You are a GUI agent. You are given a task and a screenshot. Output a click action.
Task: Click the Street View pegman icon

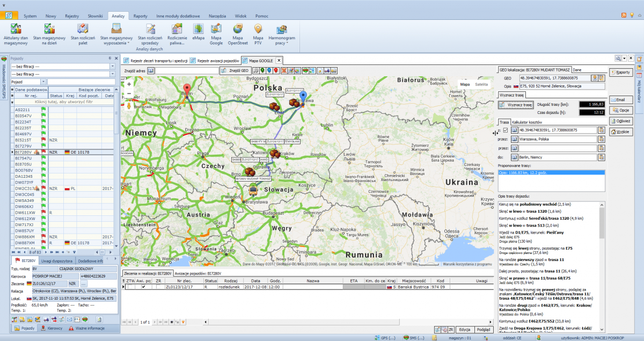[x=129, y=106]
